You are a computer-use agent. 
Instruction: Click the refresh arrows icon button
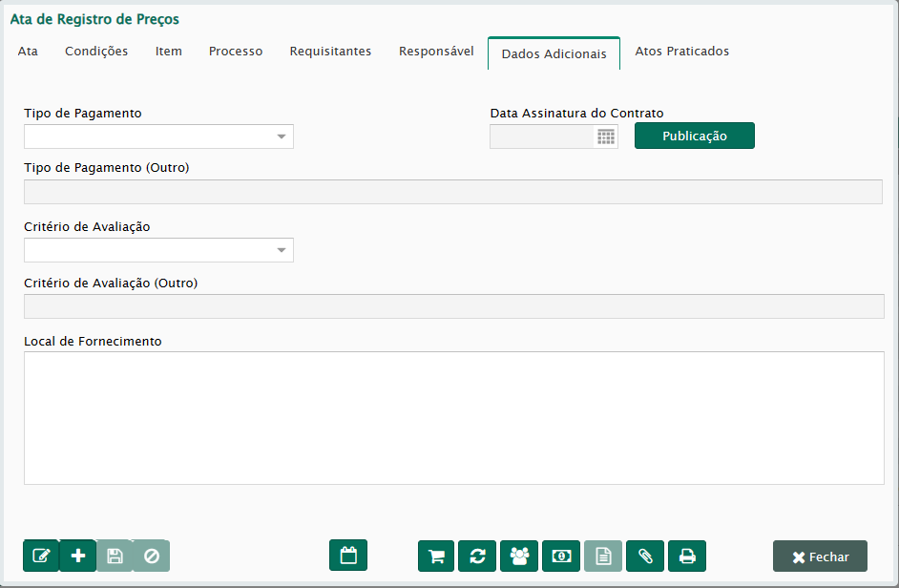(477, 556)
